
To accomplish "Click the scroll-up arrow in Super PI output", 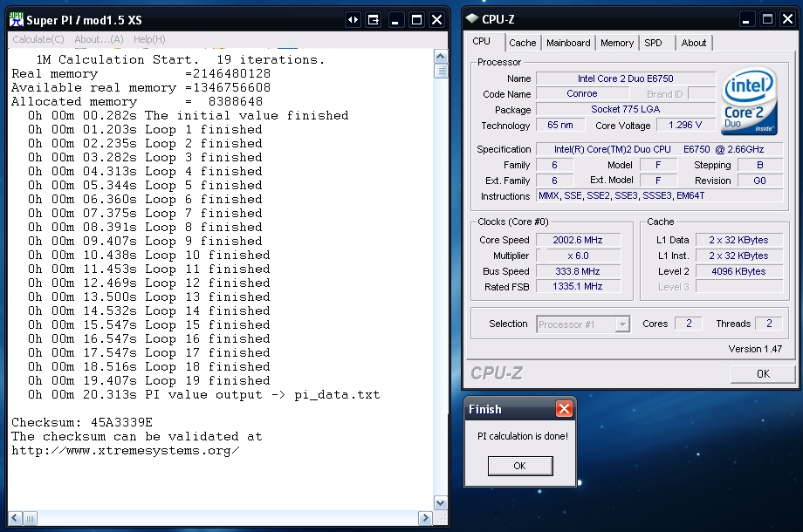I will (441, 58).
